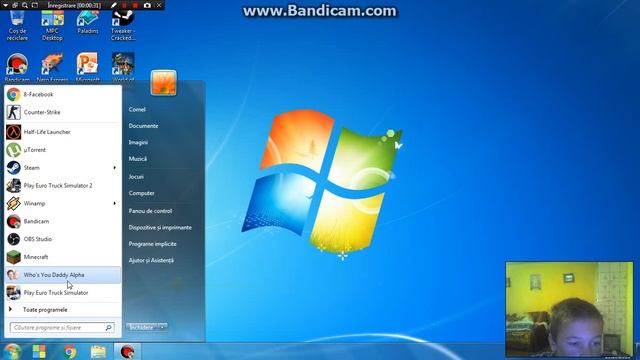Open Documente from start menu
This screenshot has width=640, height=360.
[x=143, y=126]
